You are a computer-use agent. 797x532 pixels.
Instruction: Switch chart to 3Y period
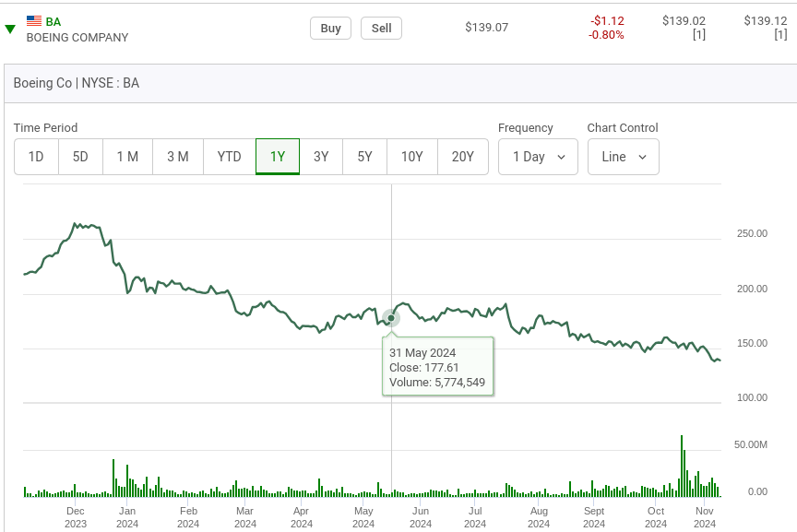[321, 157]
